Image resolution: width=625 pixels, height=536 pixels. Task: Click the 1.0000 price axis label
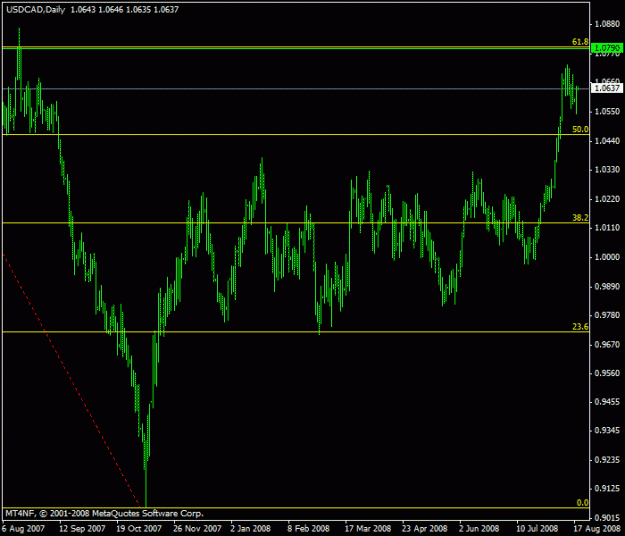point(607,257)
